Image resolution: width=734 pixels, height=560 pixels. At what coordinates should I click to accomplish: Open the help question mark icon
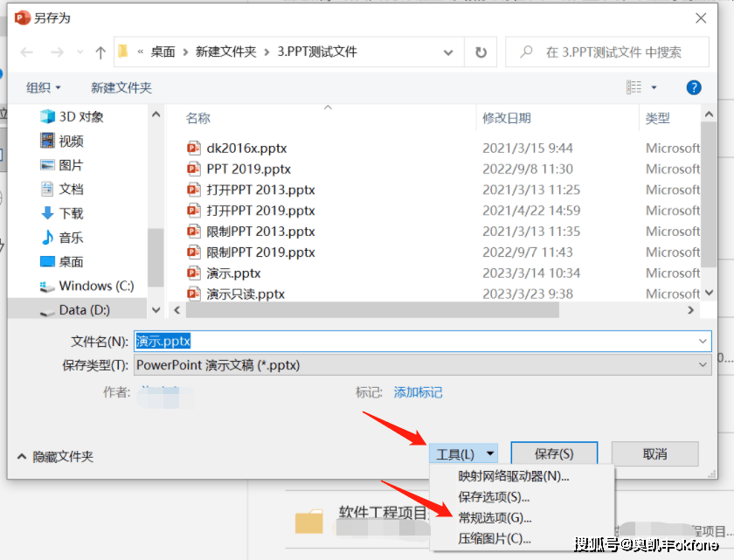click(x=693, y=87)
